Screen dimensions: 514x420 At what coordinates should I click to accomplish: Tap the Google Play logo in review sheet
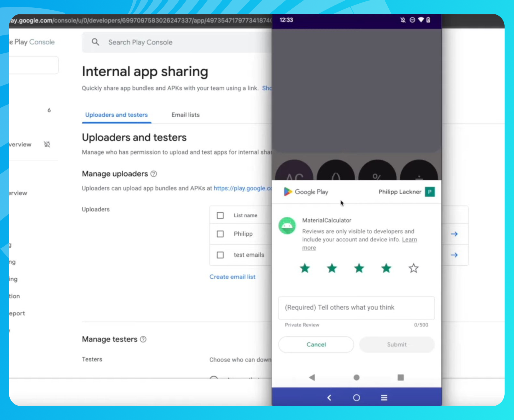(306, 192)
